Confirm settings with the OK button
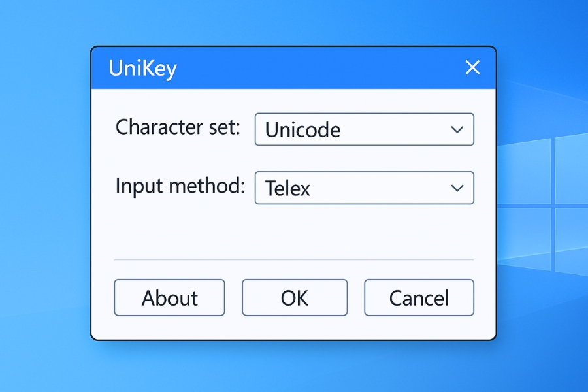 (294, 297)
